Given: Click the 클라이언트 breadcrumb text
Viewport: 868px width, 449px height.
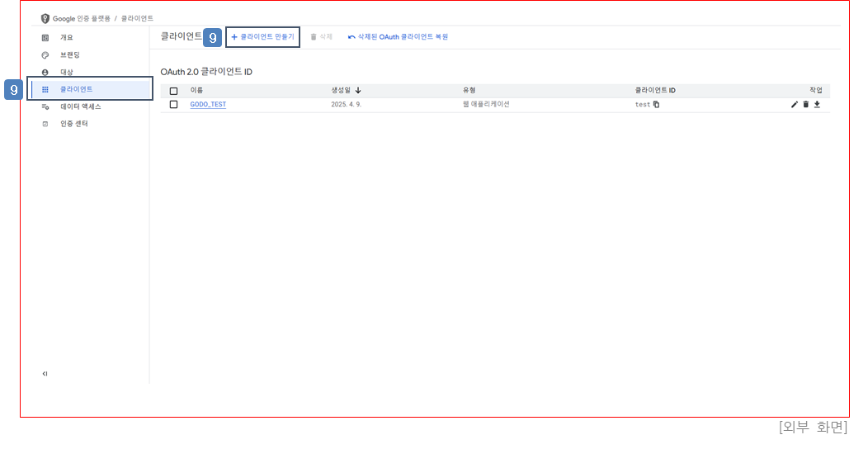Looking at the screenshot, I should click(137, 19).
